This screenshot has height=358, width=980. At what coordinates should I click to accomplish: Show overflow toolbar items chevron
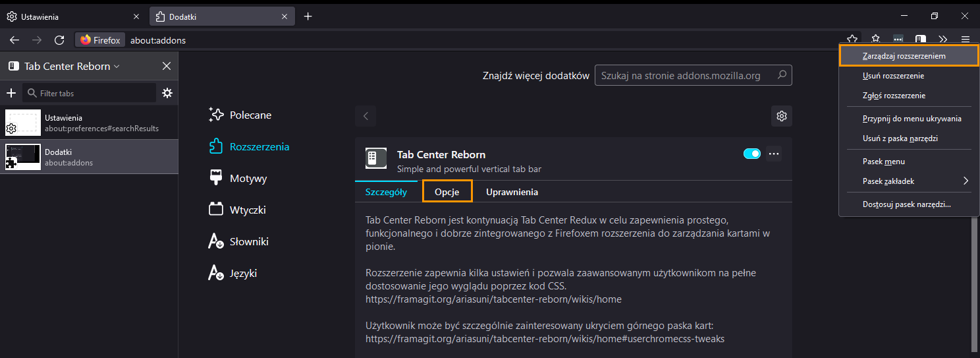pyautogui.click(x=942, y=40)
